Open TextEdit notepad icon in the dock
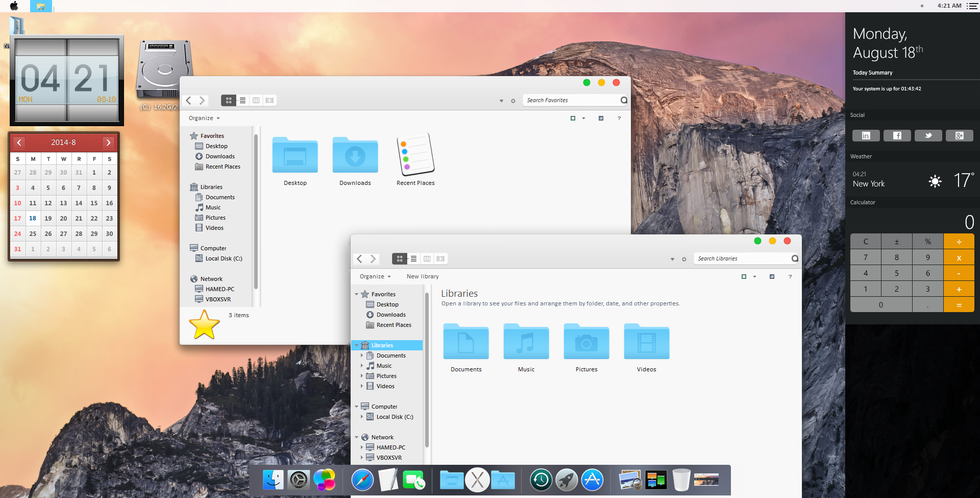This screenshot has width=980, height=498. 388,480
